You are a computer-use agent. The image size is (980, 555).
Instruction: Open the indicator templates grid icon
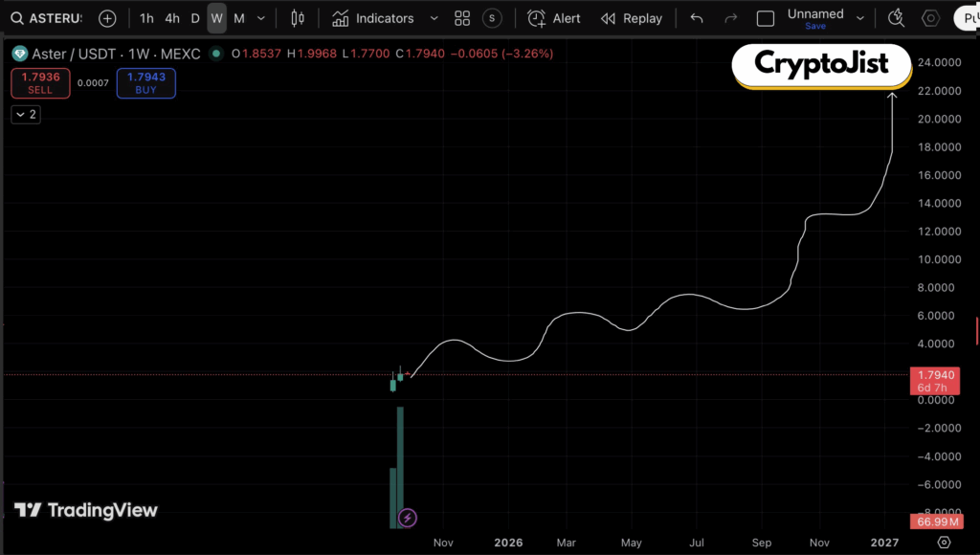coord(462,18)
